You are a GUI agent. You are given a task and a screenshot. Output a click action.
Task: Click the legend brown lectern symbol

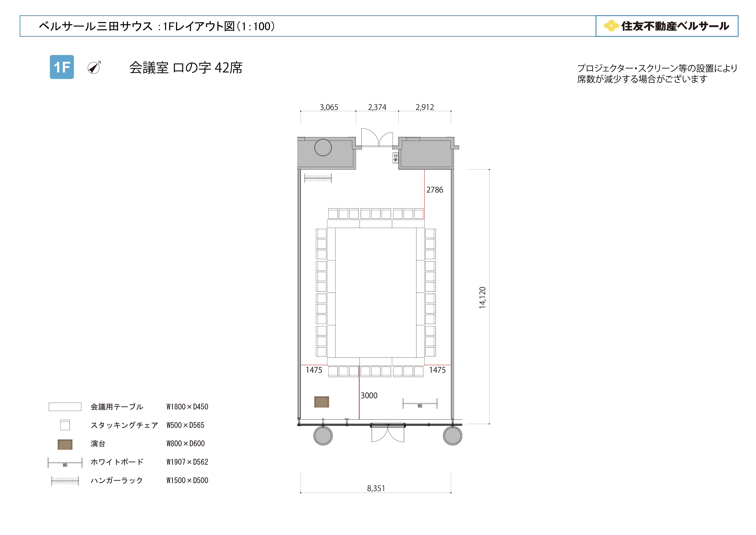tap(65, 444)
